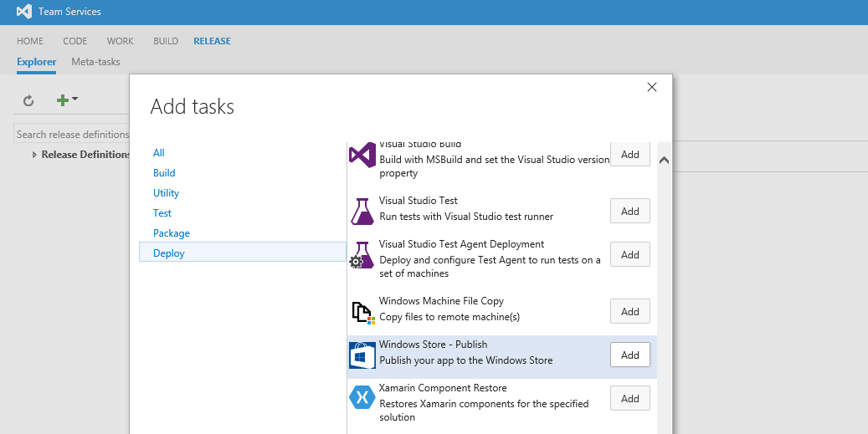Switch to the Meta-tasks tab
868x434 pixels.
[95, 62]
